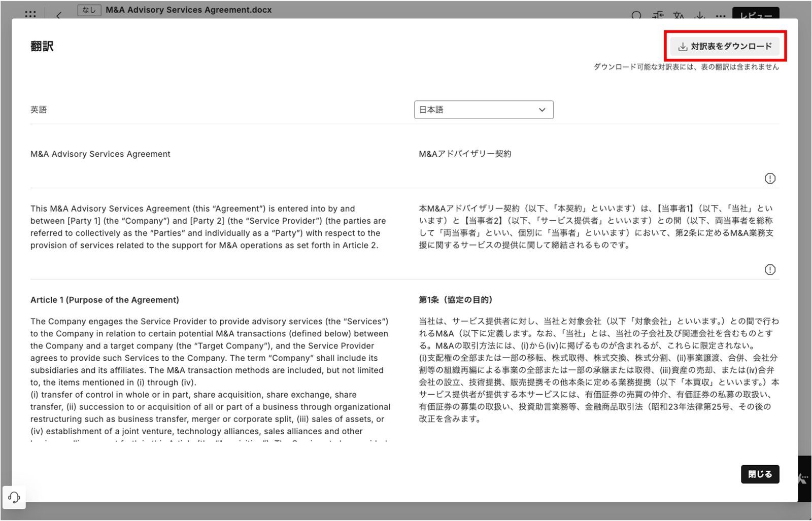The image size is (812, 521).
Task: Click the download icon in top toolbar
Action: coord(700,15)
